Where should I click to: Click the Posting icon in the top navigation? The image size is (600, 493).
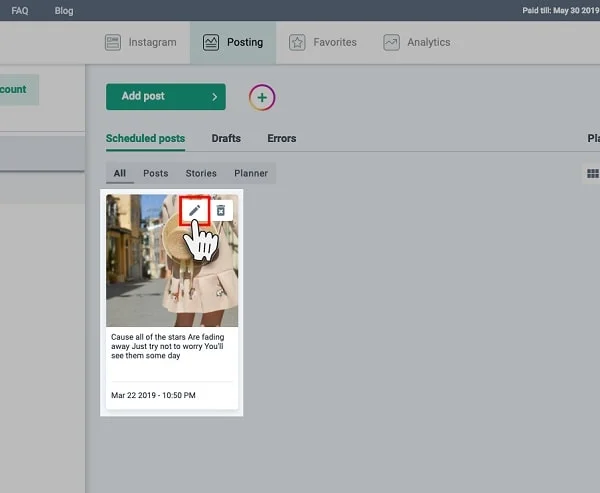click(211, 43)
